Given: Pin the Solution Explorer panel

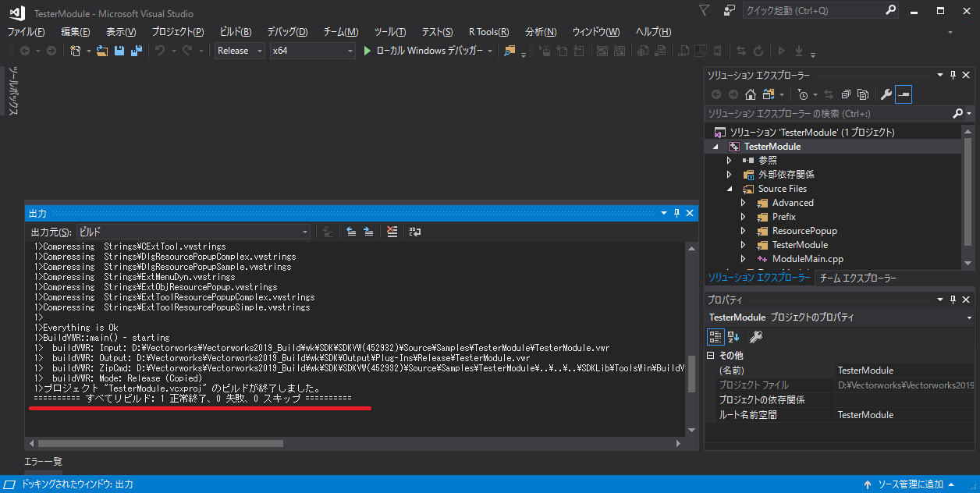Looking at the screenshot, I should (x=953, y=75).
